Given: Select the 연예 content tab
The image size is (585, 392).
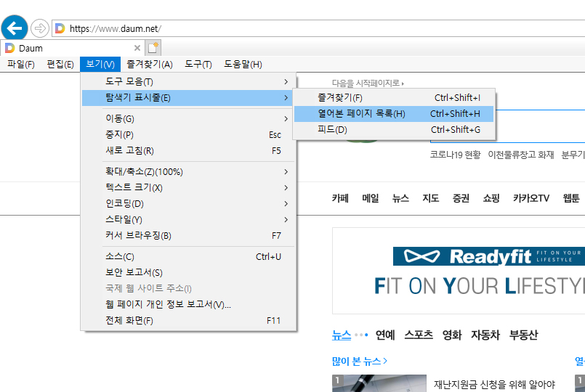Looking at the screenshot, I should 385,335.
